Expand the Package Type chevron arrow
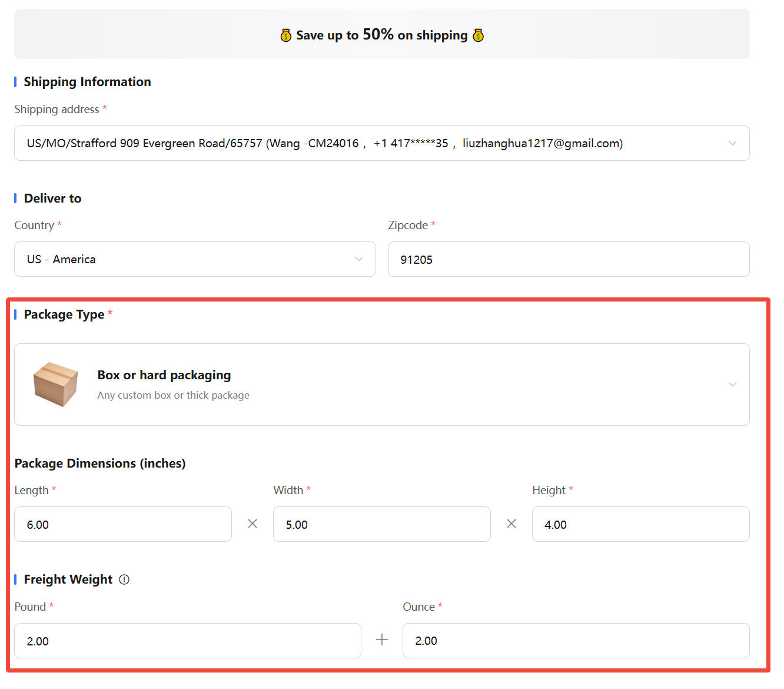The width and height of the screenshot is (784, 689). point(732,385)
